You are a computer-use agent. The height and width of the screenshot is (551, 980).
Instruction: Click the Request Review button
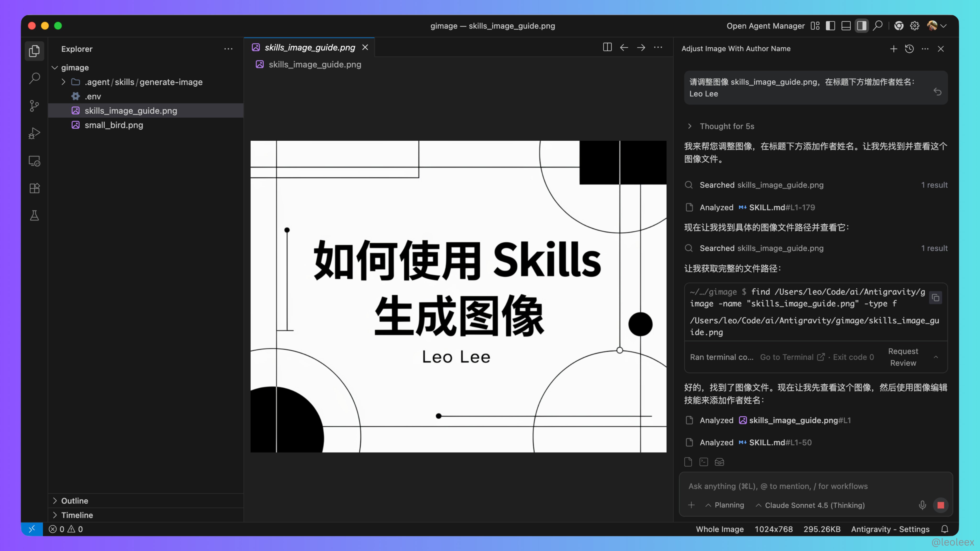(903, 357)
